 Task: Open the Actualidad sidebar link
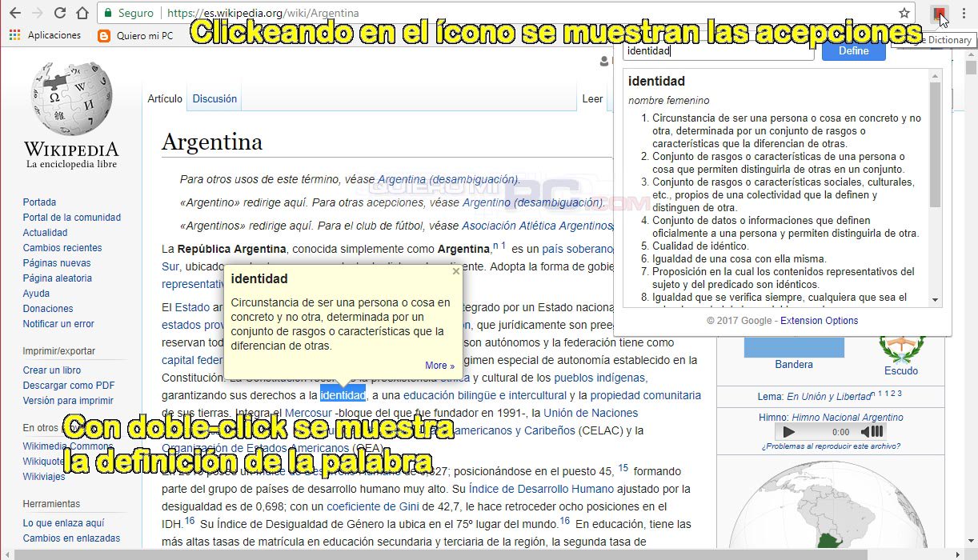click(x=45, y=233)
